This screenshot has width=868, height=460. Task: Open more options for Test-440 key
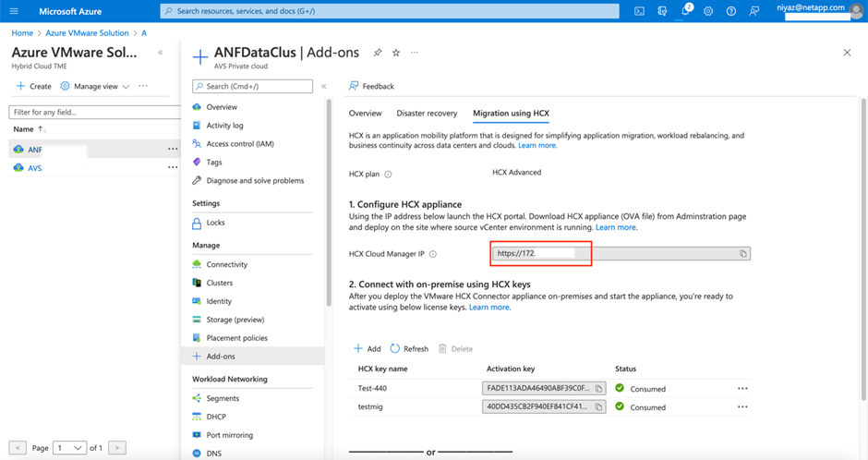coord(742,389)
